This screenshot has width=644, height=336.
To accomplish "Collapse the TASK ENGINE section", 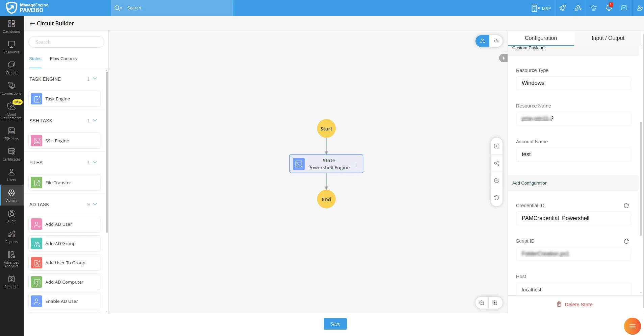I will [x=95, y=78].
